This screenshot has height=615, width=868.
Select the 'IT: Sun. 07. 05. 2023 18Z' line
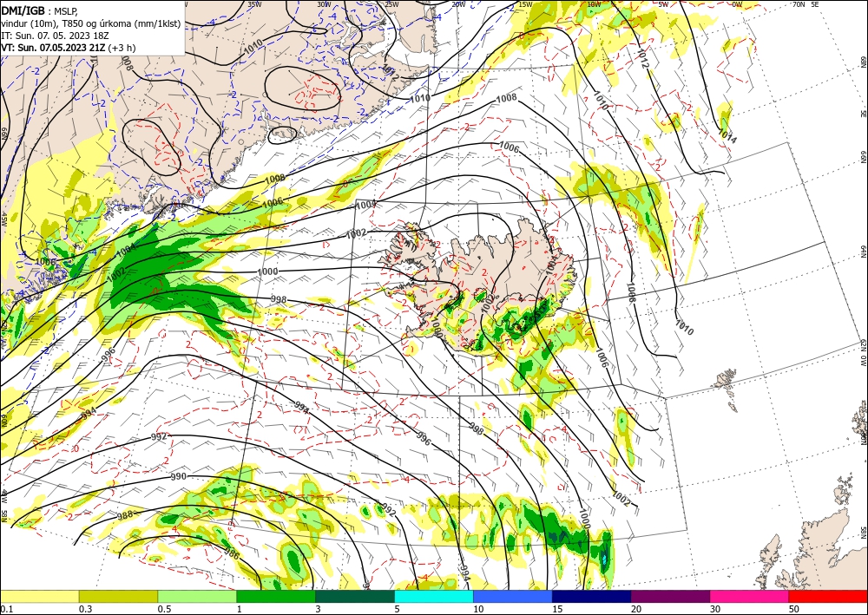(x=53, y=35)
